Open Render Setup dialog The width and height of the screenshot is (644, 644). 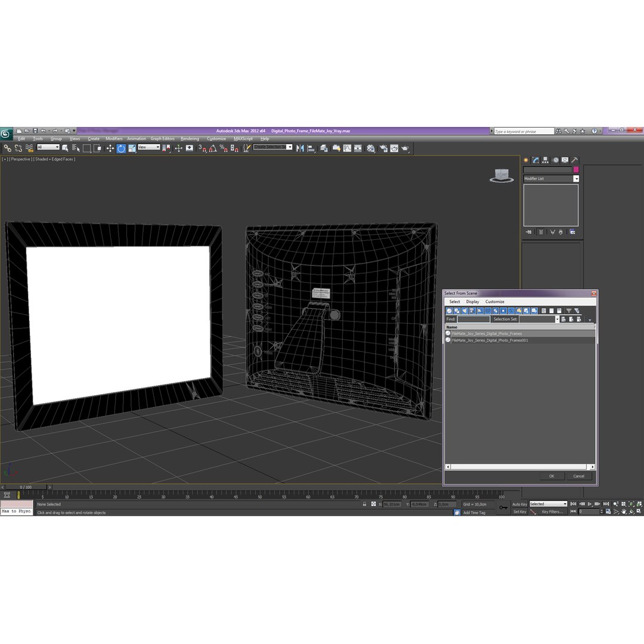(383, 148)
